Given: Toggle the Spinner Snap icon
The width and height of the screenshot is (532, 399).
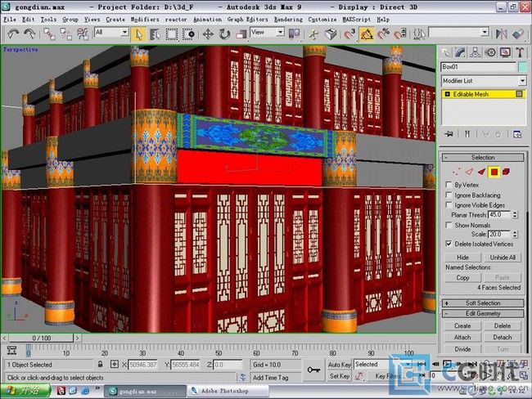Looking at the screenshot, I should coord(400,34).
